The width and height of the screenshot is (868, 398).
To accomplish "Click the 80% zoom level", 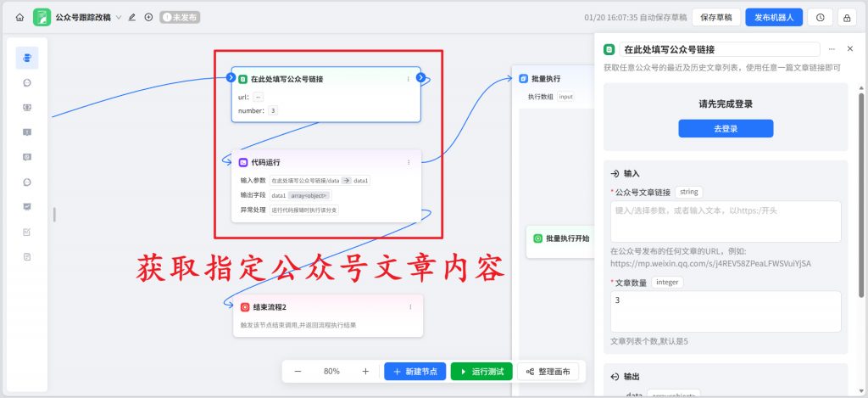I will click(x=331, y=372).
